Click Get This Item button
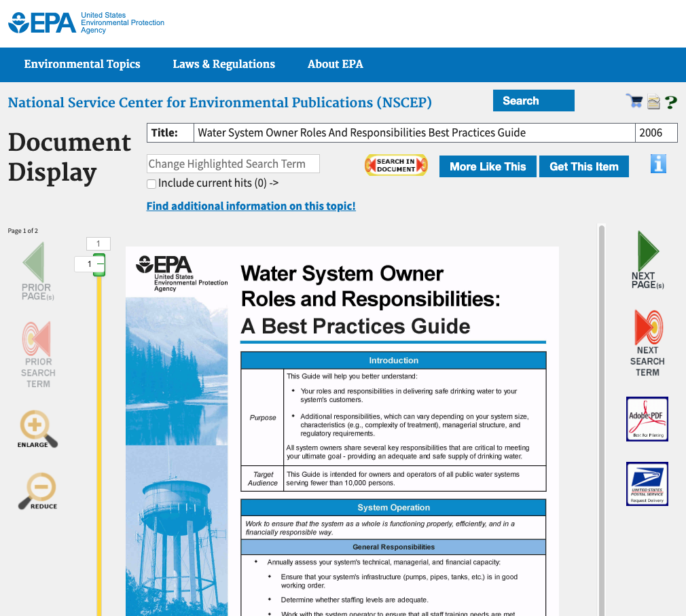This screenshot has width=686, height=616. (584, 166)
